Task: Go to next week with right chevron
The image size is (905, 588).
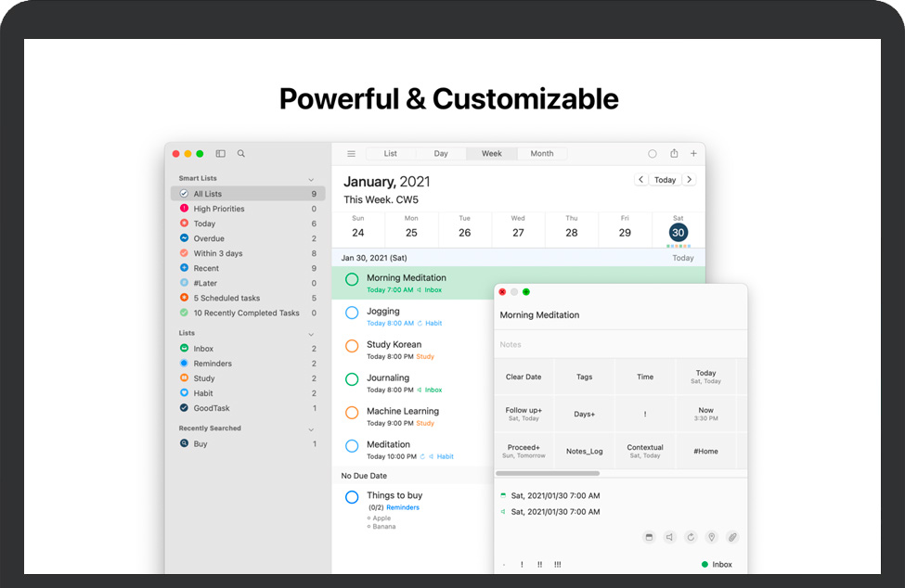Action: pyautogui.click(x=689, y=179)
